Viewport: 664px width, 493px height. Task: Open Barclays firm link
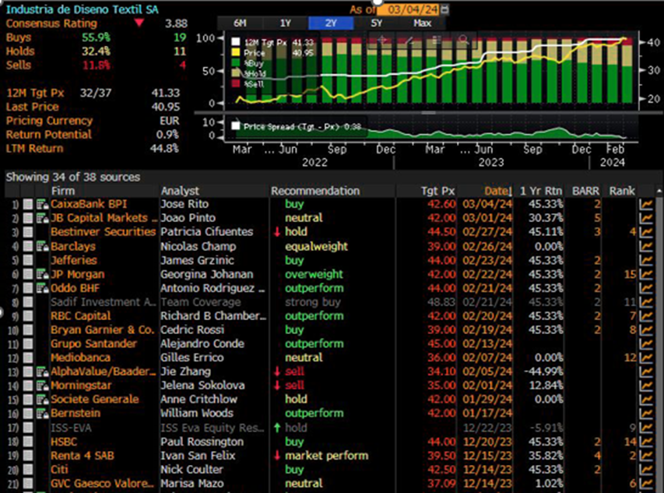73,246
